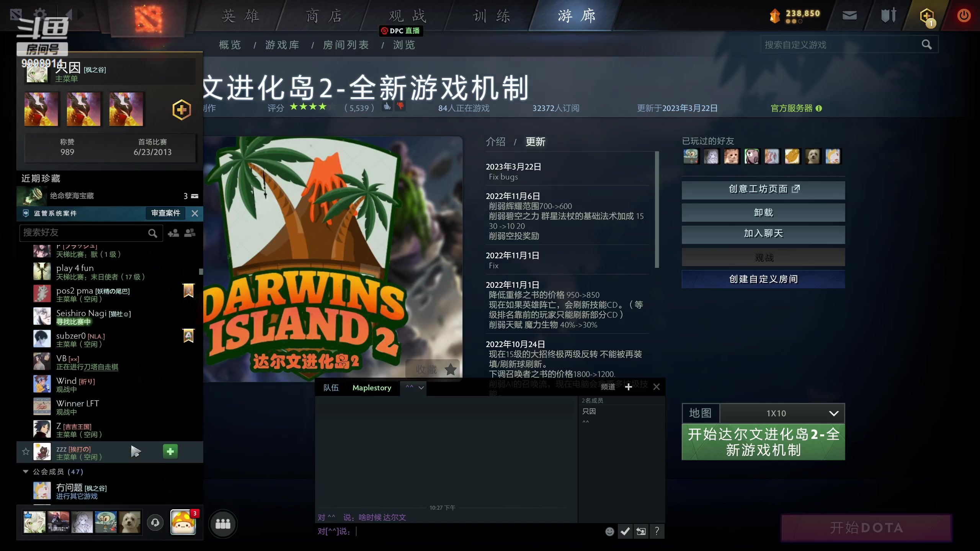Click the chat pop-out window icon
The image size is (980, 551).
(641, 531)
